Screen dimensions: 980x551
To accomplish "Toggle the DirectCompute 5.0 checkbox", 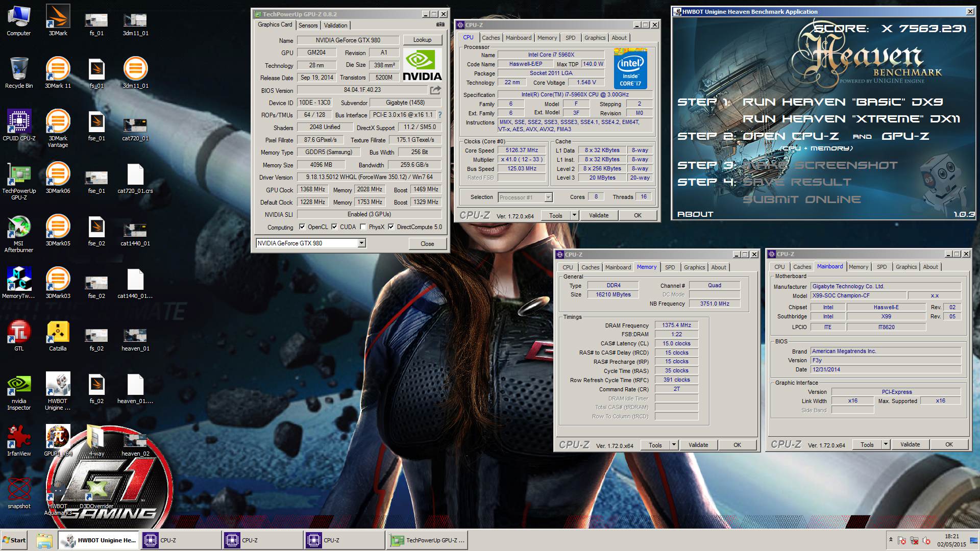I will coord(391,227).
